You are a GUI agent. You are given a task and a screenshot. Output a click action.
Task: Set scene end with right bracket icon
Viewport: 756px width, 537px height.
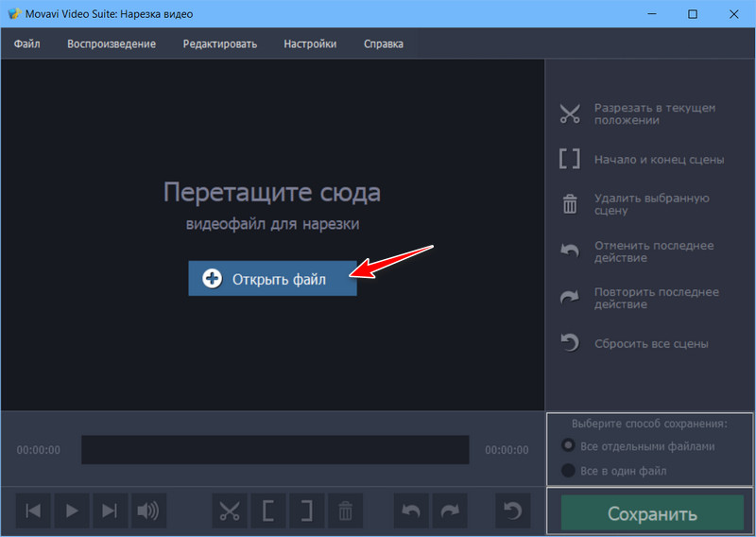[x=306, y=511]
